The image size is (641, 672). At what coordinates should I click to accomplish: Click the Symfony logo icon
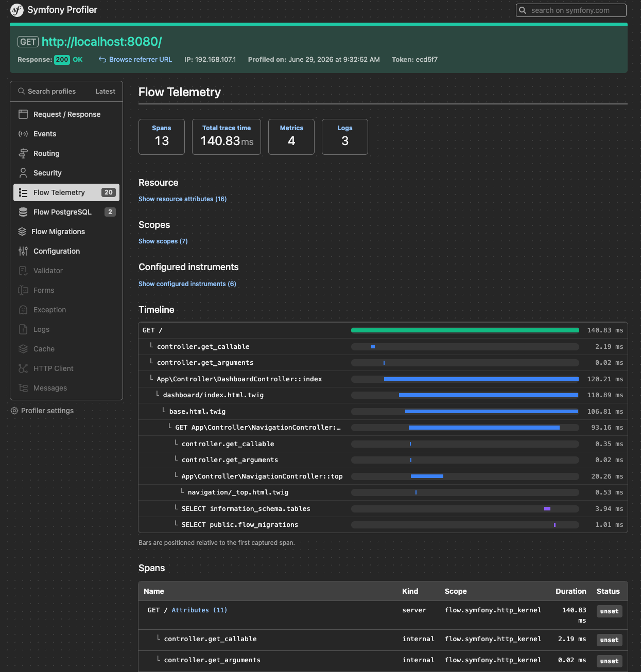pyautogui.click(x=17, y=10)
